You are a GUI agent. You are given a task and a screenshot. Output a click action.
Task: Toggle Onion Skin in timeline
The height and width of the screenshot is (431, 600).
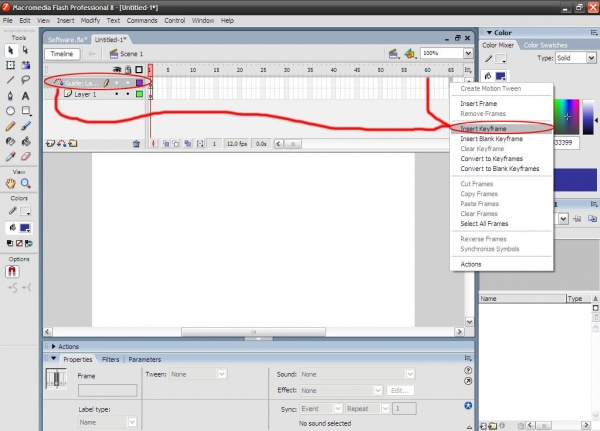coord(166,144)
